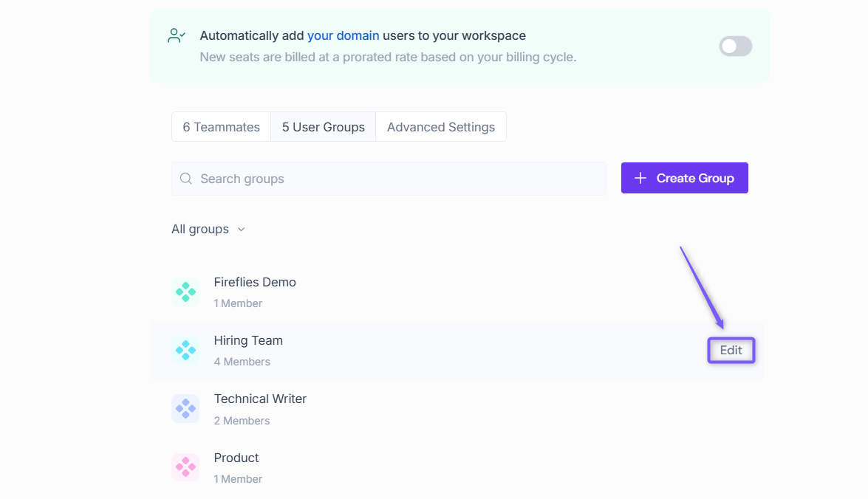Click Technical Writer group icon
Image resolution: width=868 pixels, height=499 pixels.
pos(185,409)
